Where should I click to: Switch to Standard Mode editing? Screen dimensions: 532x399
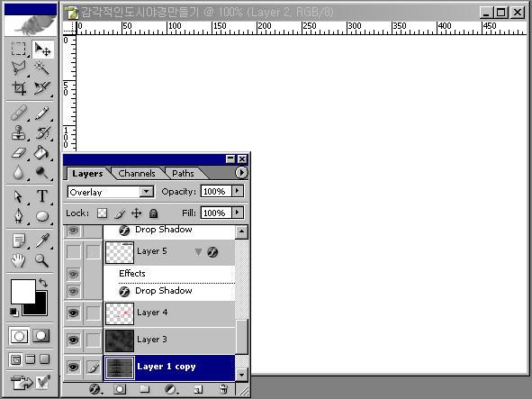pyautogui.click(x=19, y=336)
